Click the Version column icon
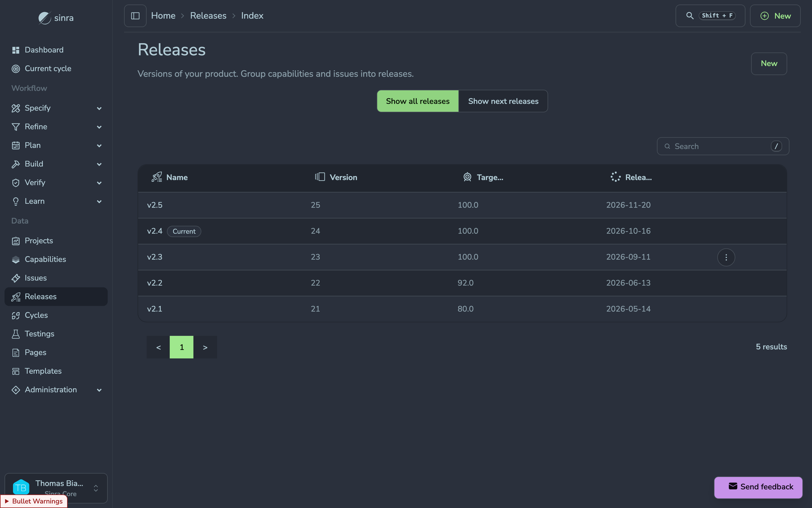The height and width of the screenshot is (508, 812). click(x=320, y=177)
